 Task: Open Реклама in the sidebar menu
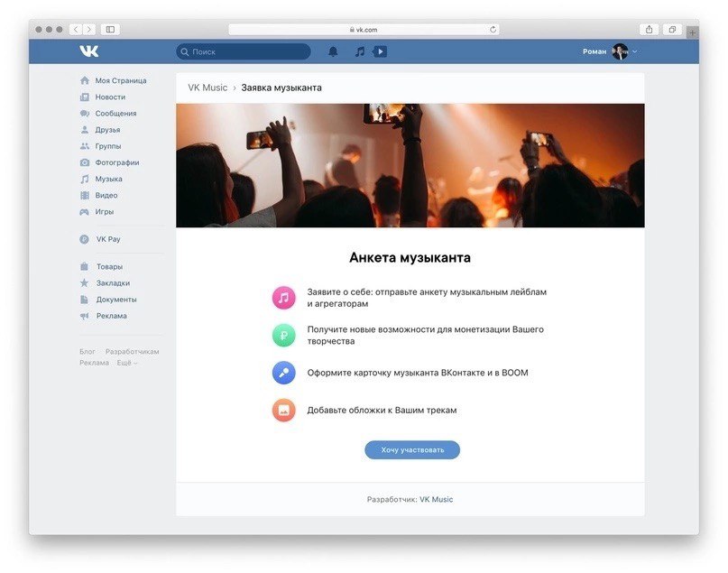112,316
